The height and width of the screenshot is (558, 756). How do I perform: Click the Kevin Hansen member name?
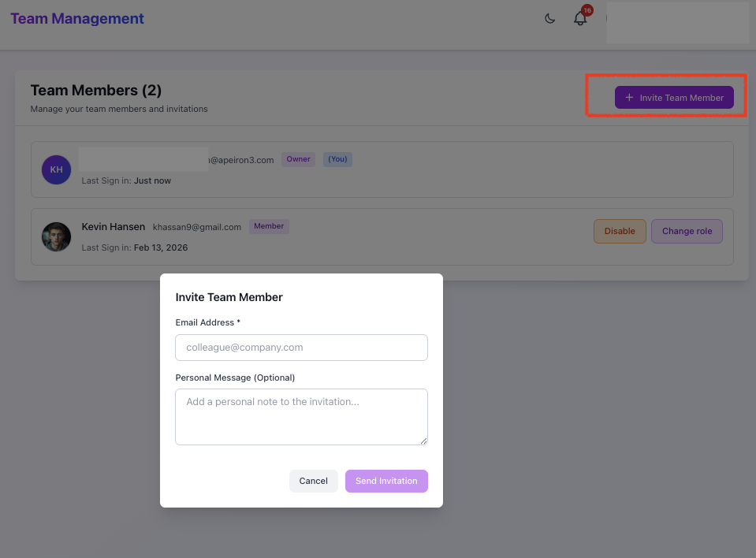(x=114, y=227)
